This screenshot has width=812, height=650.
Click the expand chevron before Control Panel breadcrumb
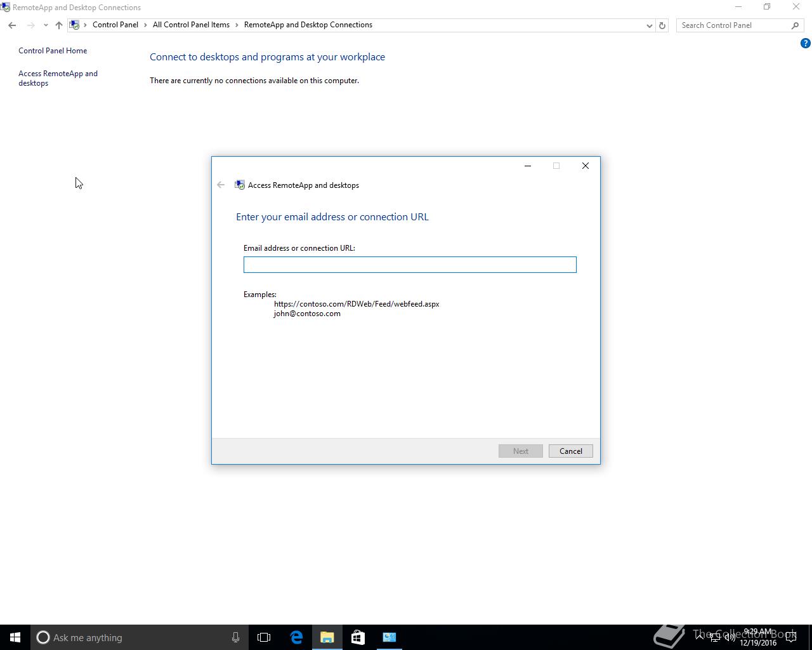coord(86,25)
